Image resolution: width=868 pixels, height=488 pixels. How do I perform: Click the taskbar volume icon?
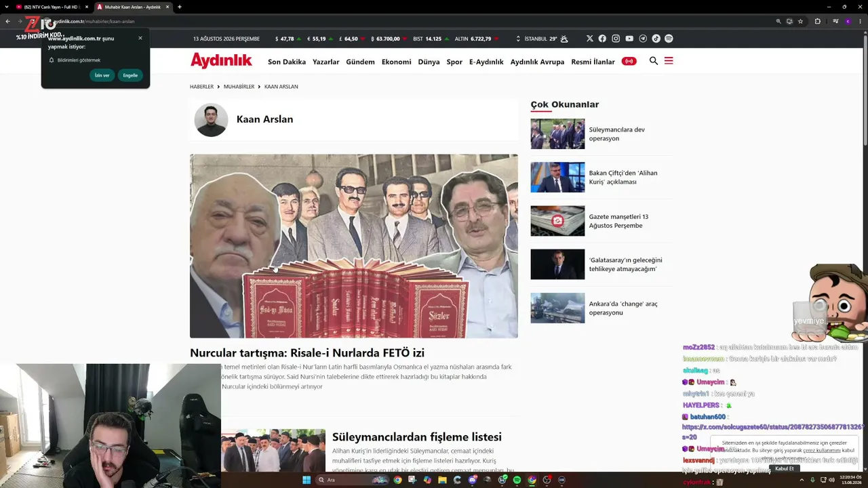(831, 480)
